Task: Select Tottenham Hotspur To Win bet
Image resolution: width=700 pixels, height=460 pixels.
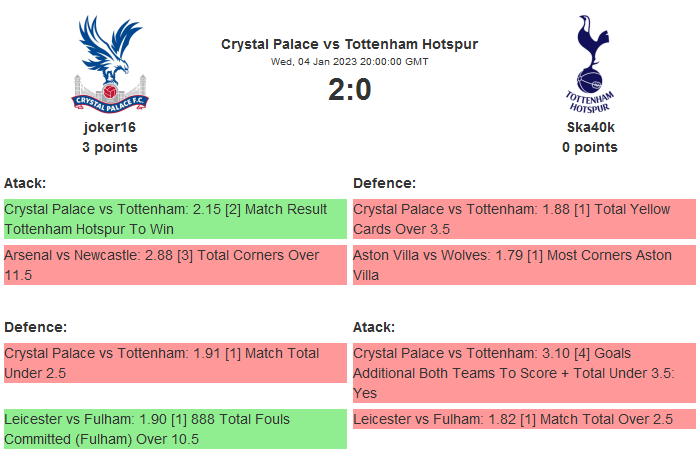Action: coord(175,219)
